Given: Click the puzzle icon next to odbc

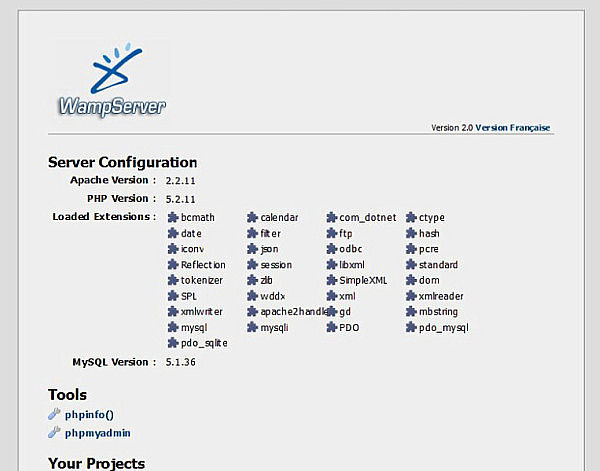Looking at the screenshot, I should (x=331, y=249).
